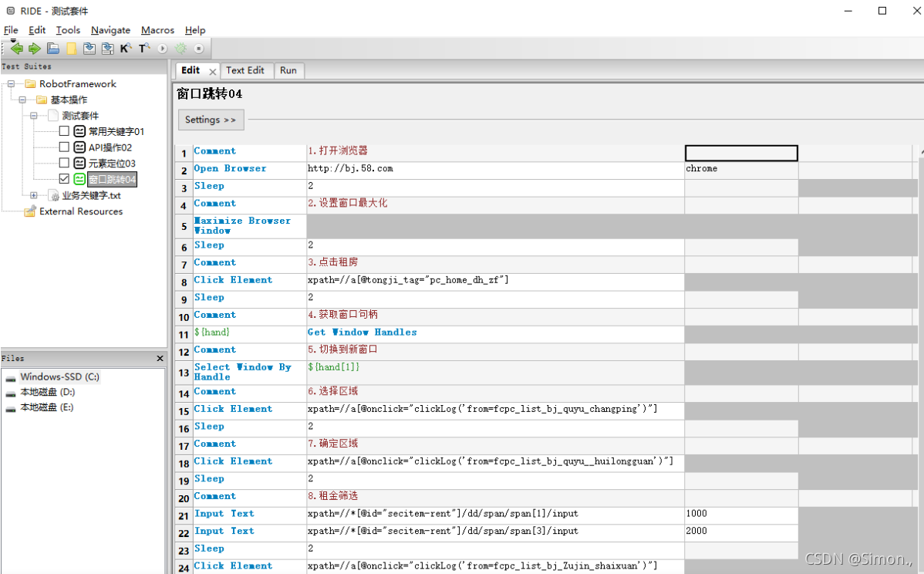Click the yellow Open Directory toolbar icon
The image size is (924, 574).
[x=71, y=49]
